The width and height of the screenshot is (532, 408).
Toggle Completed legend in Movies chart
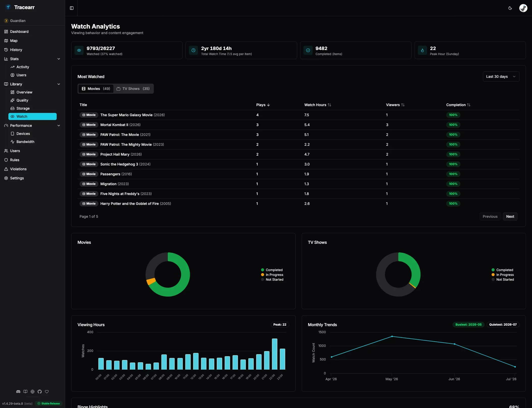(272, 270)
